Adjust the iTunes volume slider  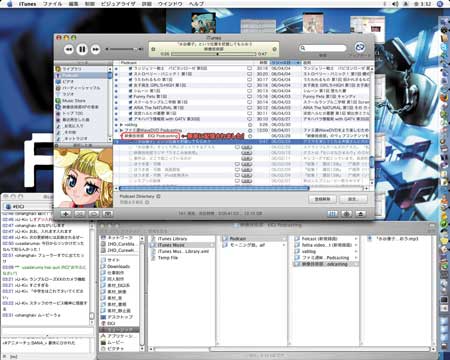coord(123,49)
